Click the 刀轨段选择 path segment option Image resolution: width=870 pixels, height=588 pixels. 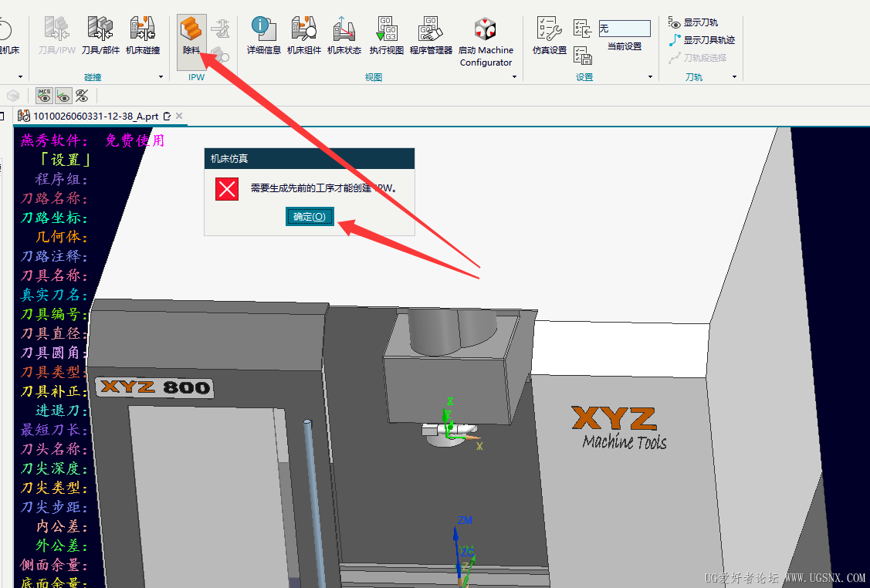coord(697,58)
